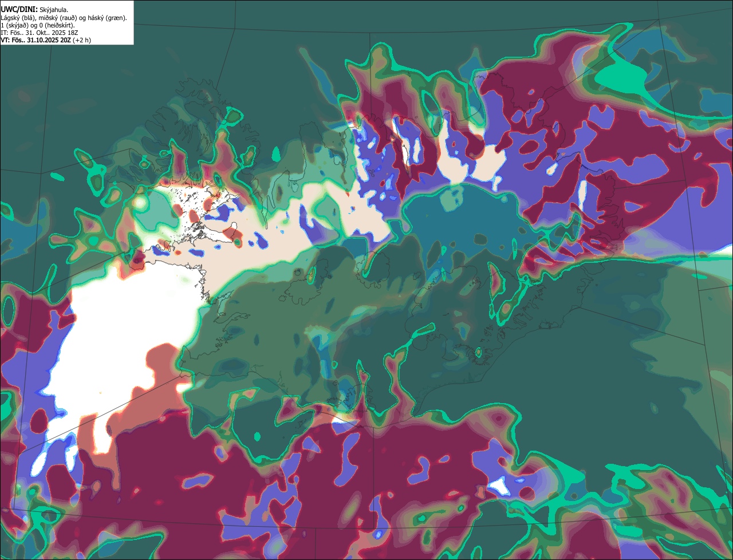The width and height of the screenshot is (733, 560).
Task: Click the valid time line 'VT: Fös.. 31.10.2025 20Z (+2 h)'
Action: point(46,40)
